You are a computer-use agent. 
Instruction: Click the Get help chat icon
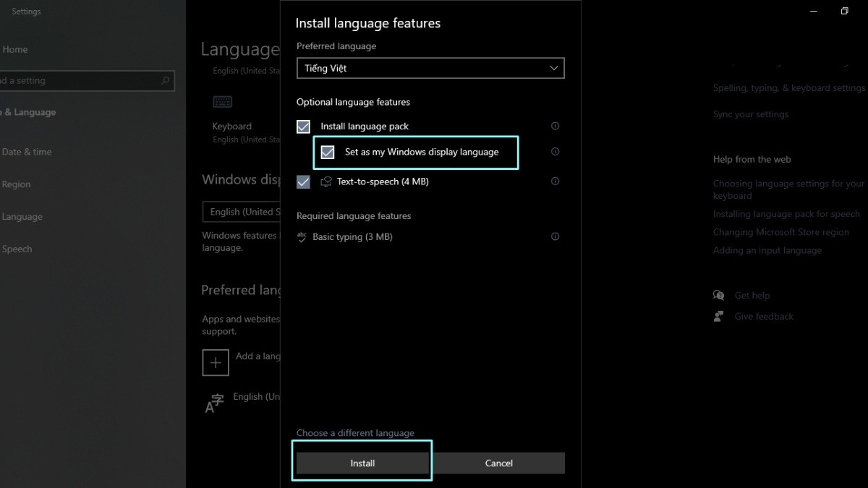pyautogui.click(x=718, y=295)
